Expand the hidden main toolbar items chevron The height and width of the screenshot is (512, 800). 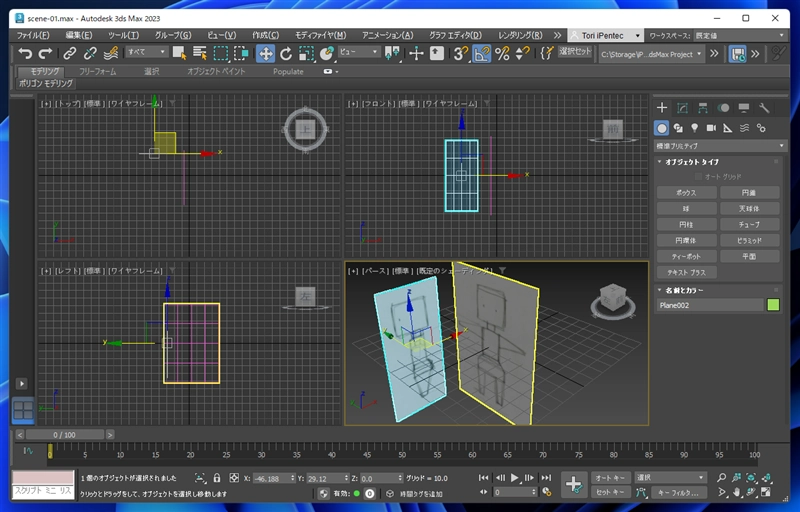714,54
